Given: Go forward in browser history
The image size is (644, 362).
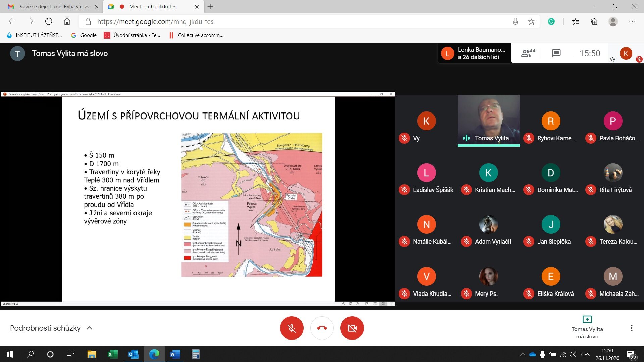Looking at the screenshot, I should click(30, 21).
